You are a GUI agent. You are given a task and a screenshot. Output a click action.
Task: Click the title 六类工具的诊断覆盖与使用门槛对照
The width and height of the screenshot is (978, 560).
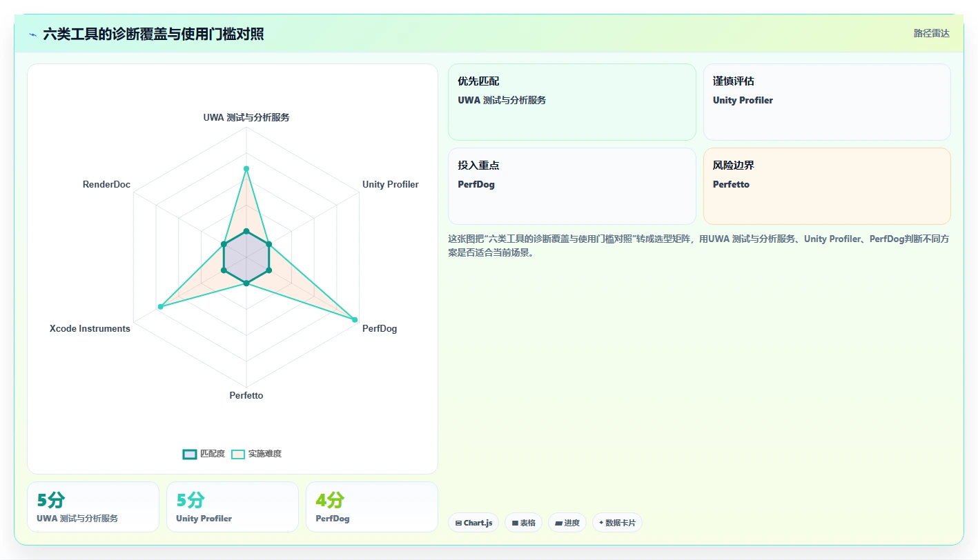[153, 34]
